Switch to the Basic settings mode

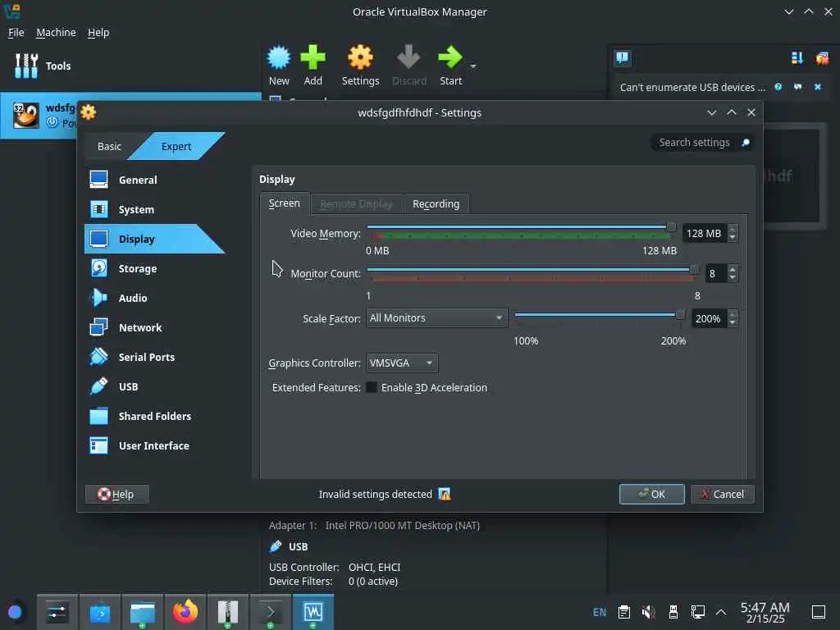(109, 146)
